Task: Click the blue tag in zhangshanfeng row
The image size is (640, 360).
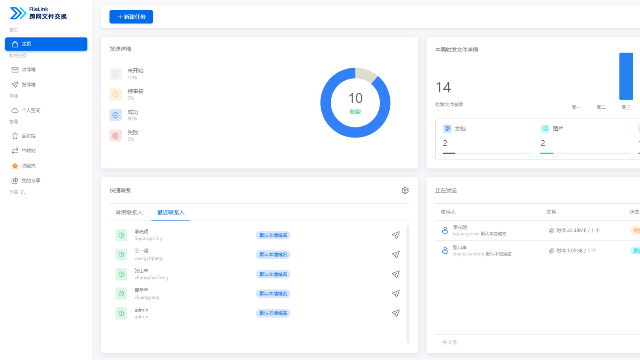Action: click(x=273, y=274)
